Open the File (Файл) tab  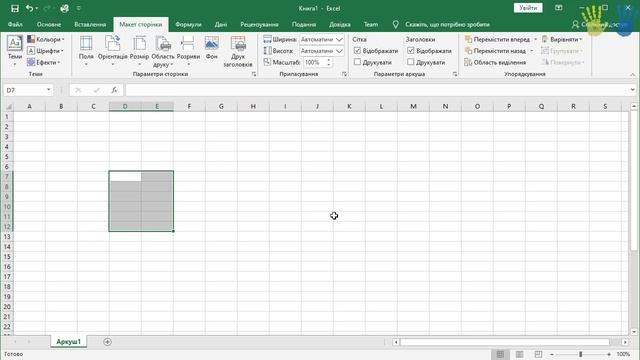tap(15, 24)
